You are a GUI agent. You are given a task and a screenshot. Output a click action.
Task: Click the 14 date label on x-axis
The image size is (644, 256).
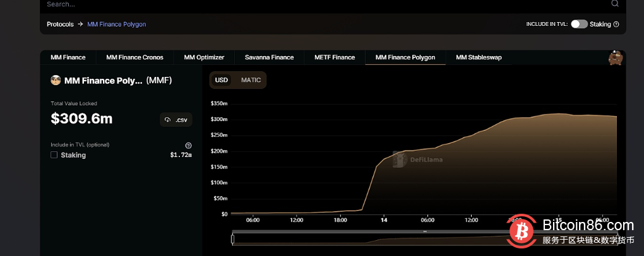coord(384,220)
